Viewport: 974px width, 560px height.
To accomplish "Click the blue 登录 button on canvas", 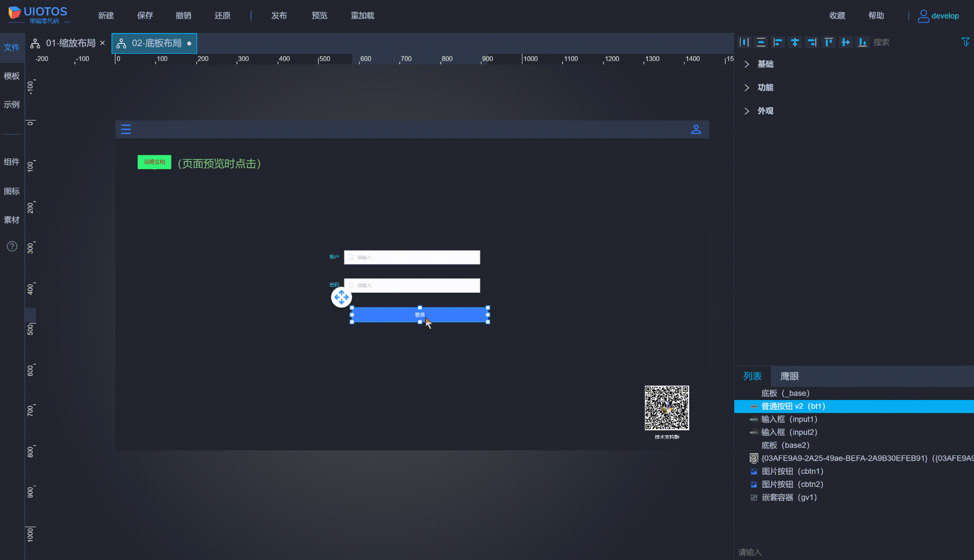I will pos(420,315).
